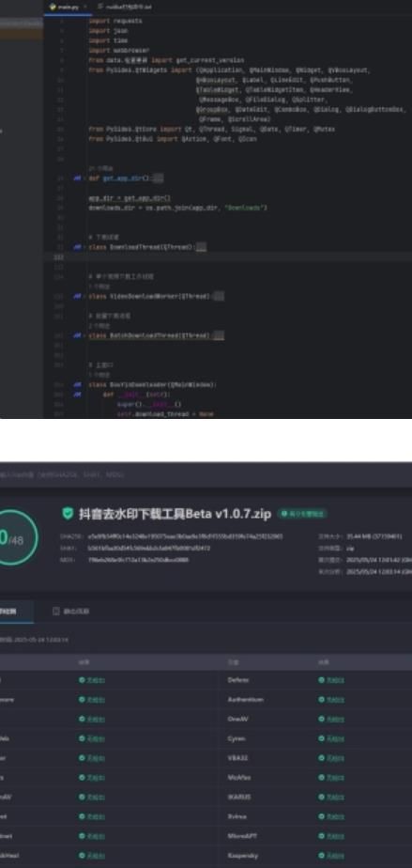
Task: Click the 'import webbrowser' code line
Action: [x=119, y=51]
